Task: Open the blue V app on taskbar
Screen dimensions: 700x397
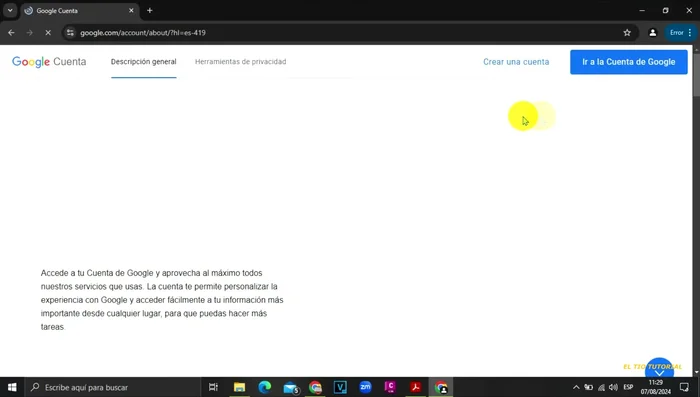Action: coord(340,387)
